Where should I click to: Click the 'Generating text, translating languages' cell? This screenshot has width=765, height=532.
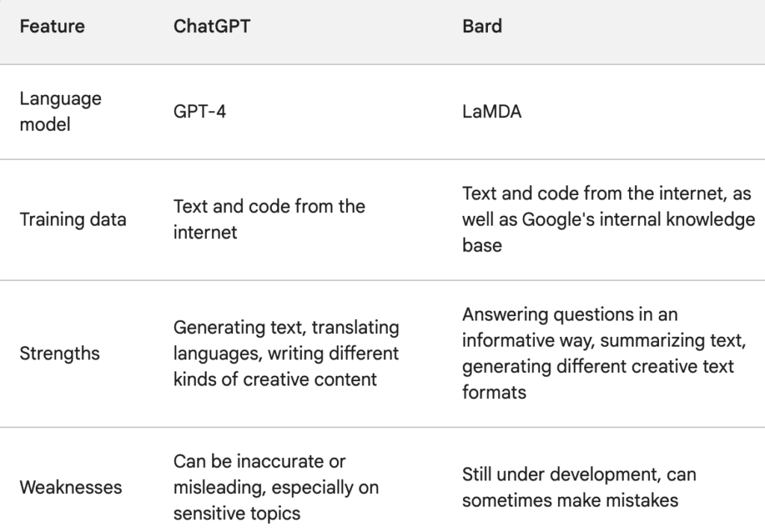(x=286, y=353)
